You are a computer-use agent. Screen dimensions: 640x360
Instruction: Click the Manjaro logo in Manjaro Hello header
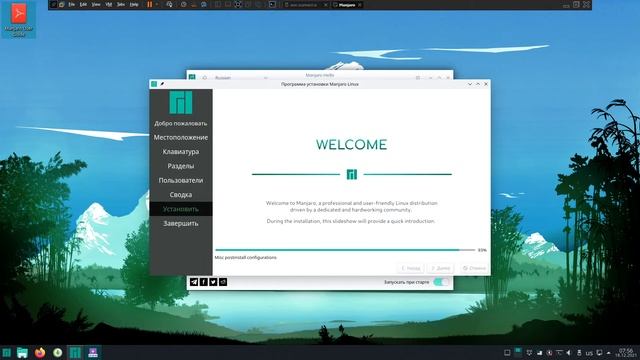pos(192,77)
